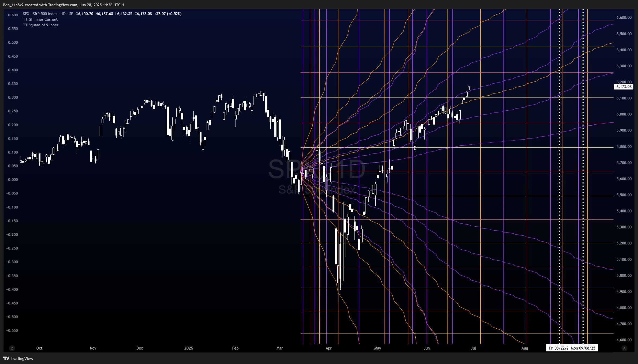This screenshot has height=364, width=638.
Task: Select the TT Square of 9 Inner indicator
Action: pos(40,25)
